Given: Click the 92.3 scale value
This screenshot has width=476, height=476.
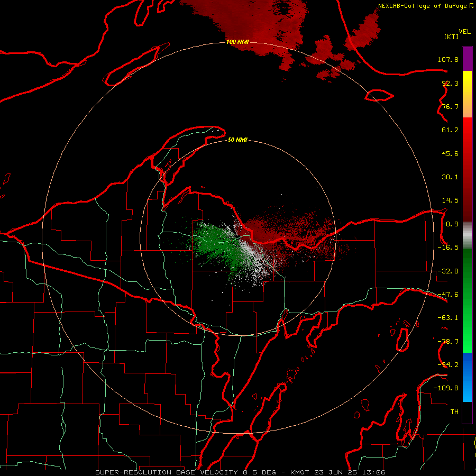Looking at the screenshot, I should point(450,83).
